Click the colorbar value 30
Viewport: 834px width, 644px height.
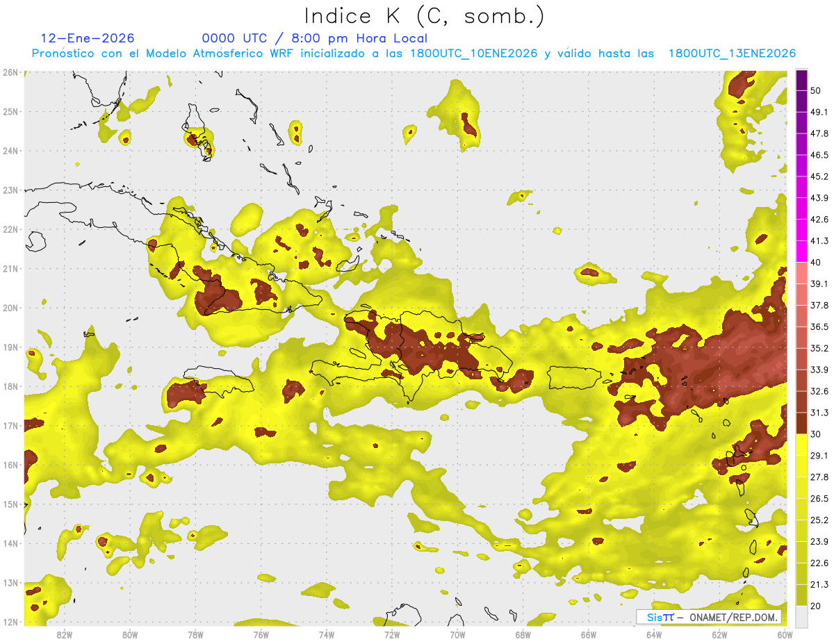[x=816, y=434]
